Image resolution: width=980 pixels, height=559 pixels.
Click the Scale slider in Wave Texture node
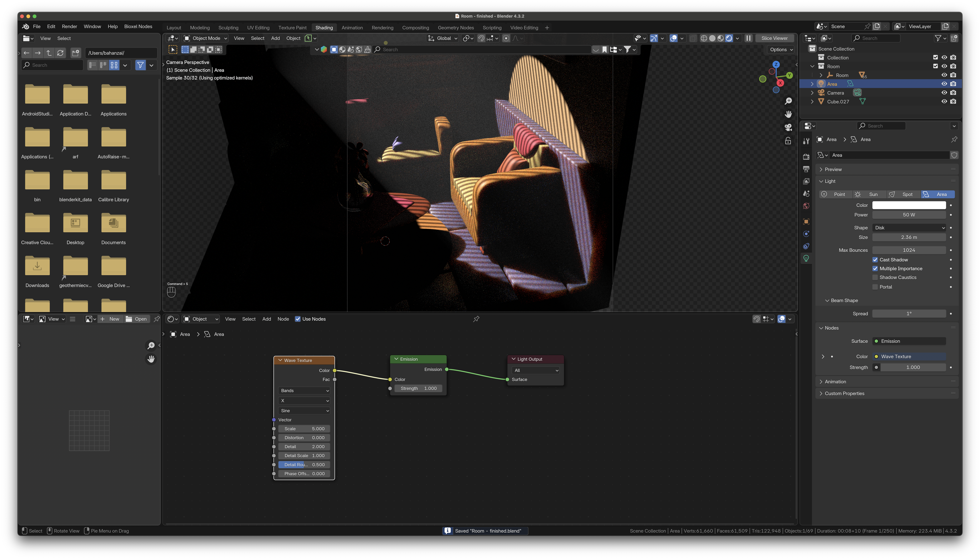tap(304, 429)
